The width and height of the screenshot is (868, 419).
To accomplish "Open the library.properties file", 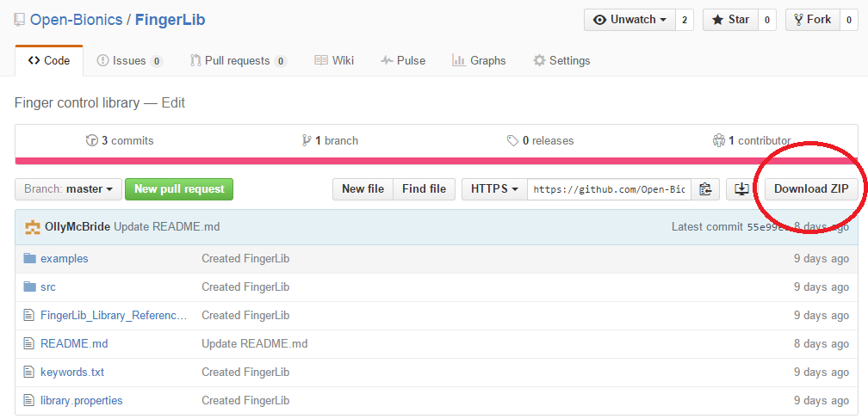I will click(81, 400).
